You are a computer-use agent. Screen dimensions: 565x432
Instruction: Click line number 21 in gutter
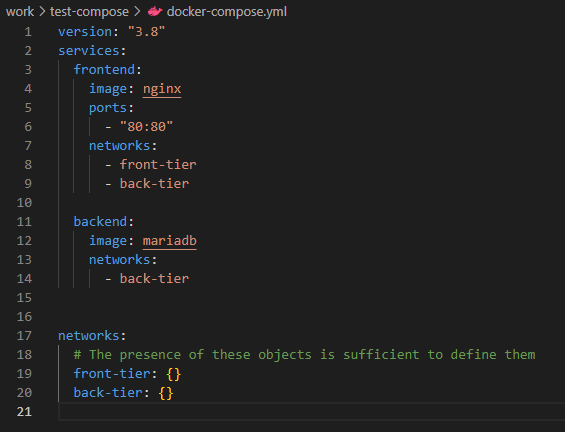pos(24,412)
